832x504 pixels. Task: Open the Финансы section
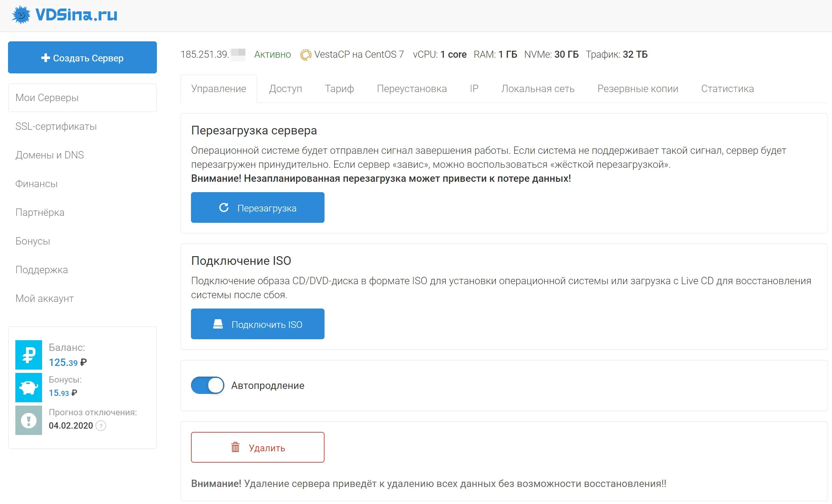36,184
